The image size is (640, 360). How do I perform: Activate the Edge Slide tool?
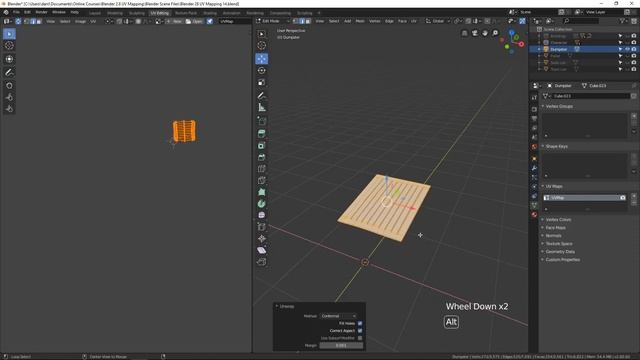262,227
